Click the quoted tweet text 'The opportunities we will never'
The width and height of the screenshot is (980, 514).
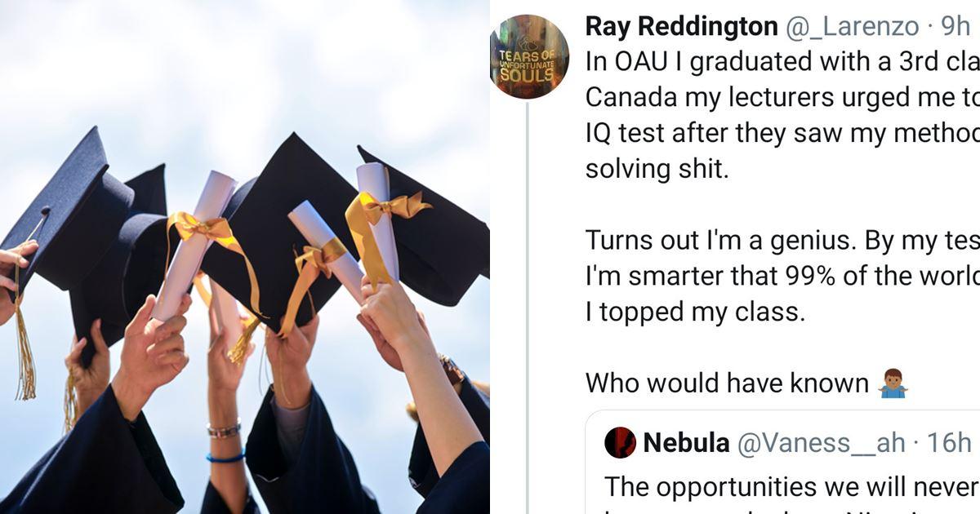click(791, 486)
